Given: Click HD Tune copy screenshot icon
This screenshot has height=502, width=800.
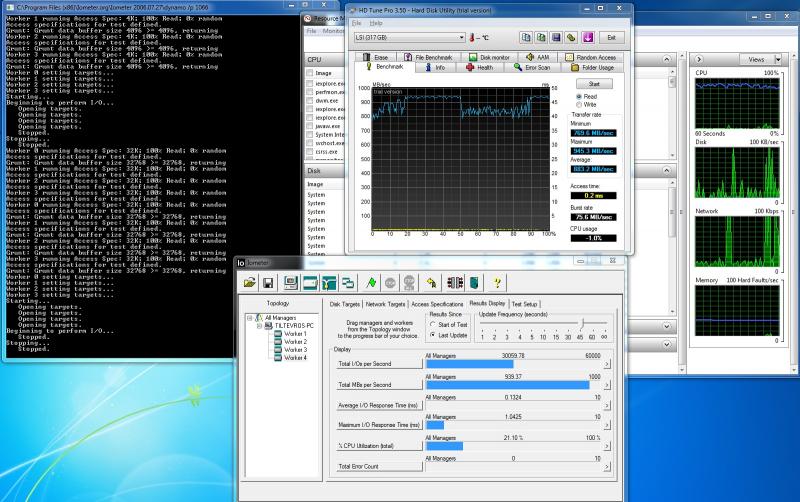Looking at the screenshot, I should 541,37.
